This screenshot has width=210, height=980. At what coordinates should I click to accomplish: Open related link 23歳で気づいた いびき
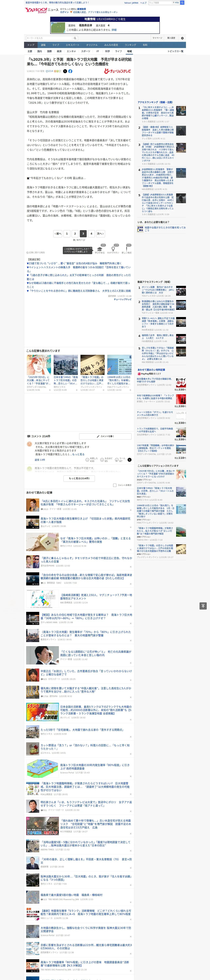click(x=74, y=263)
